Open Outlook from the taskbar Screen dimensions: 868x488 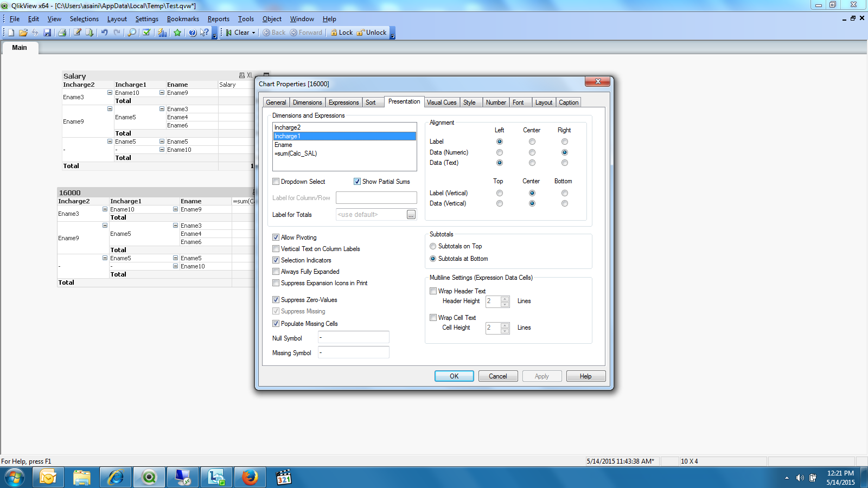click(48, 477)
